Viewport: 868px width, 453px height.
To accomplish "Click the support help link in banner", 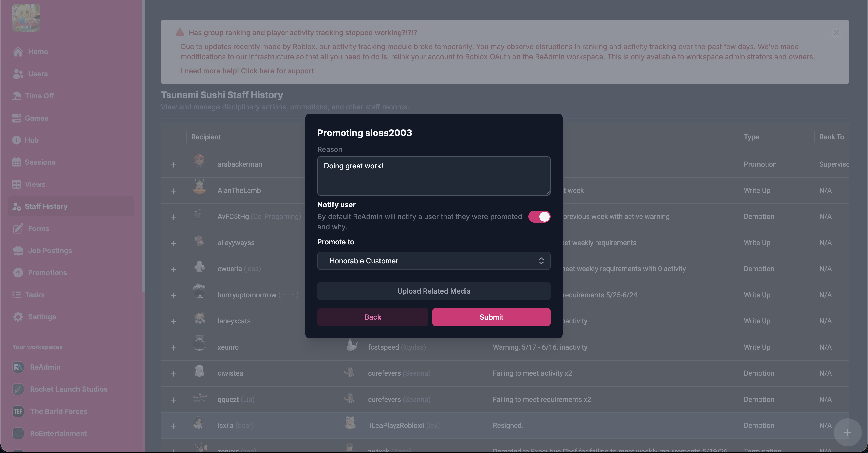I will click(248, 71).
